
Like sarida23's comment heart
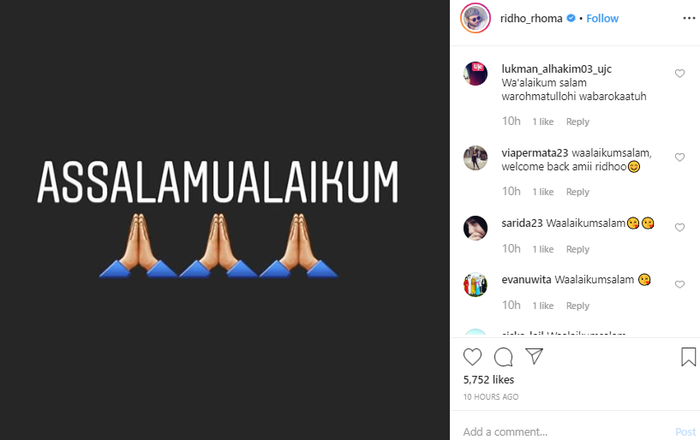(679, 227)
